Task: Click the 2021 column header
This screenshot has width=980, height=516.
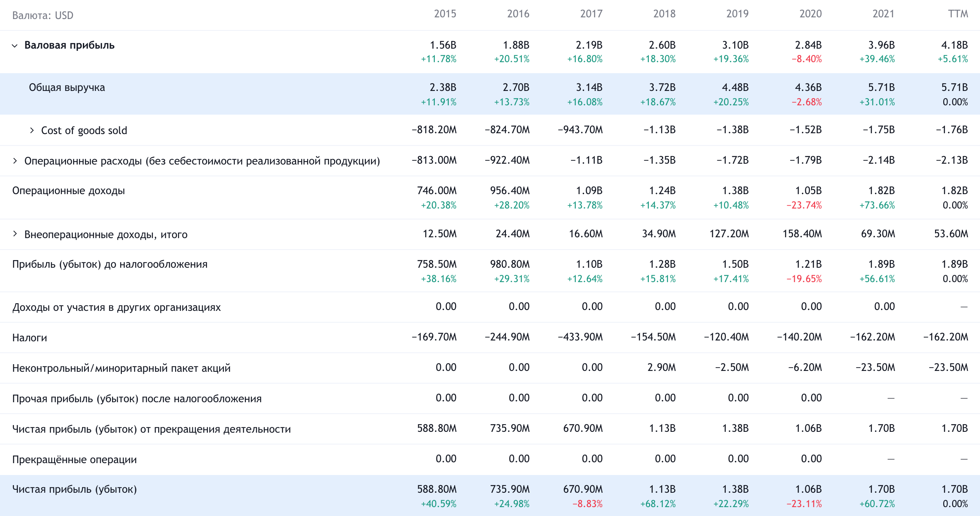Action: (884, 14)
